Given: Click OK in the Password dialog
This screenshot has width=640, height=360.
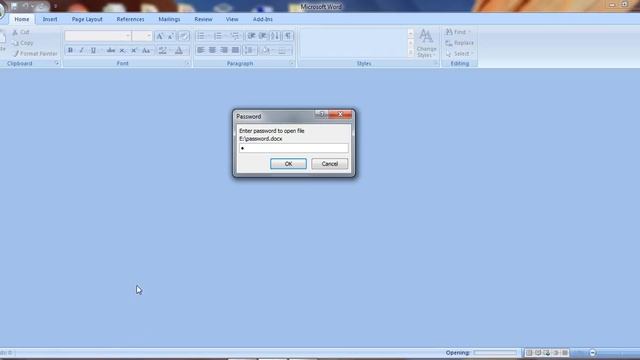Looking at the screenshot, I should (288, 164).
